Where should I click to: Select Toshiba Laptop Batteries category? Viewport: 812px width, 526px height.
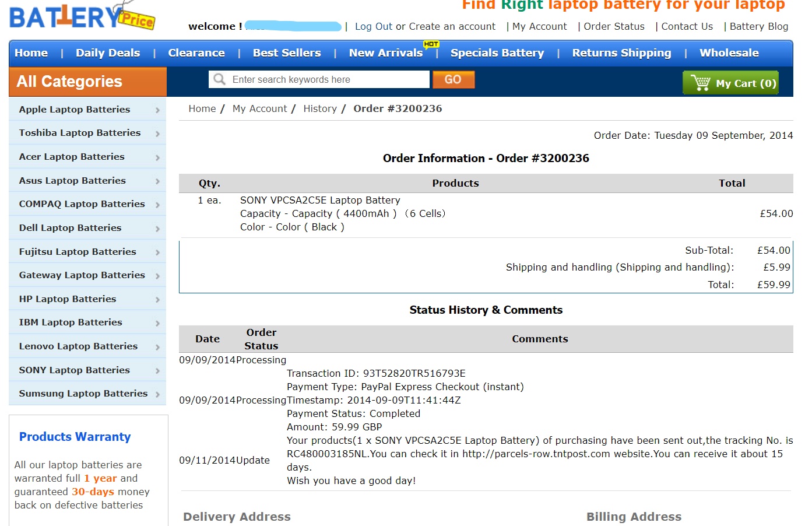tap(80, 133)
